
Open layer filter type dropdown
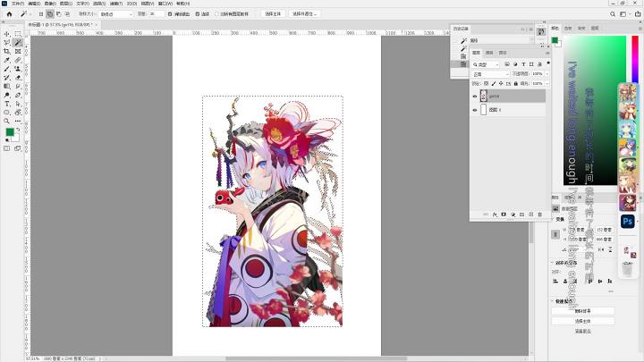[486, 64]
